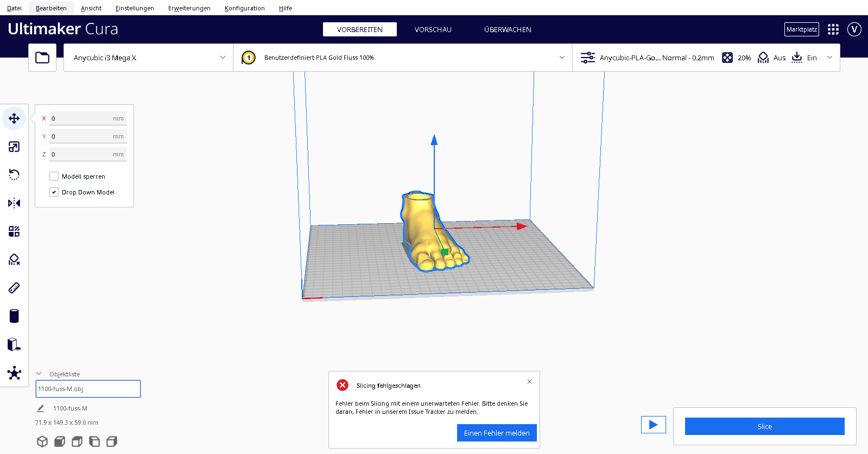The width and height of the screenshot is (868, 454).
Task: Open the measure ruler tool
Action: pyautogui.click(x=14, y=288)
